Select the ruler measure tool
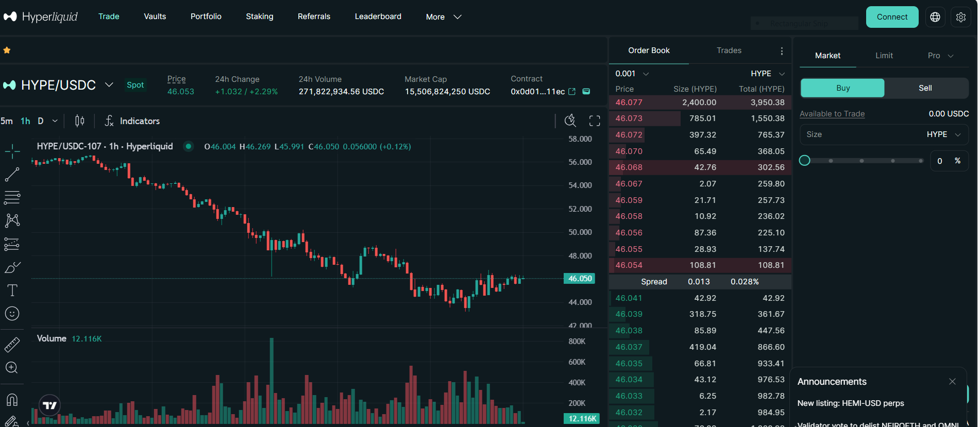 [12, 345]
